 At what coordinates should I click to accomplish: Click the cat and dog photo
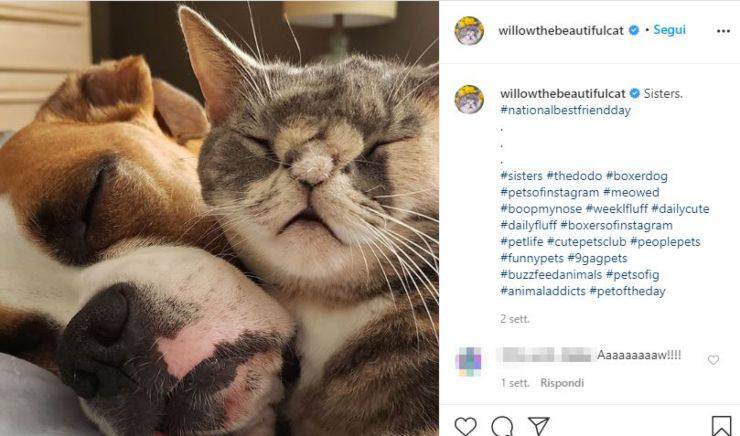[219, 218]
